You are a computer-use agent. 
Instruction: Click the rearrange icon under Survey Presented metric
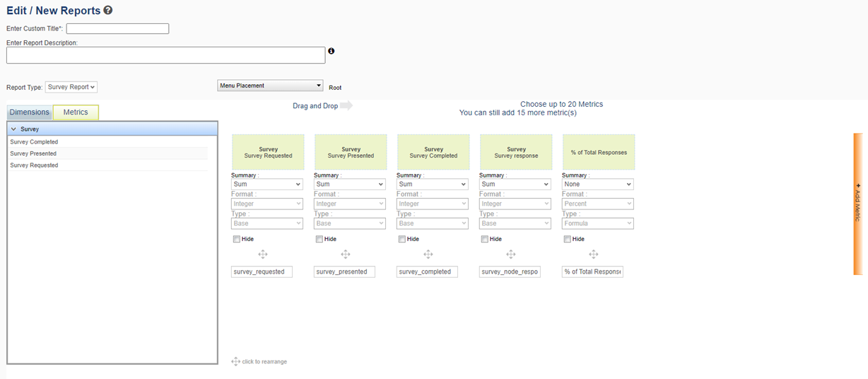click(346, 255)
